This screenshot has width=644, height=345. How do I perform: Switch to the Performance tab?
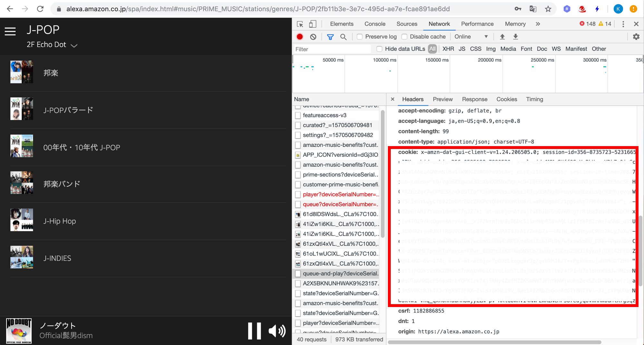click(477, 24)
